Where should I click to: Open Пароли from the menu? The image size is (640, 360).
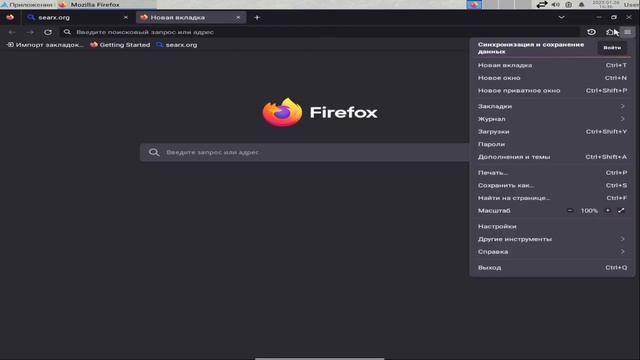552,144
